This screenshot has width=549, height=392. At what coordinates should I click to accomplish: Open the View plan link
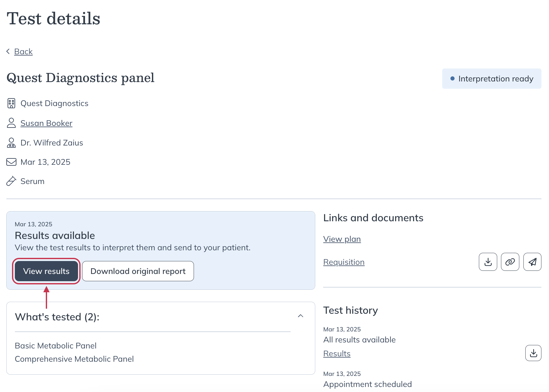[x=342, y=239]
